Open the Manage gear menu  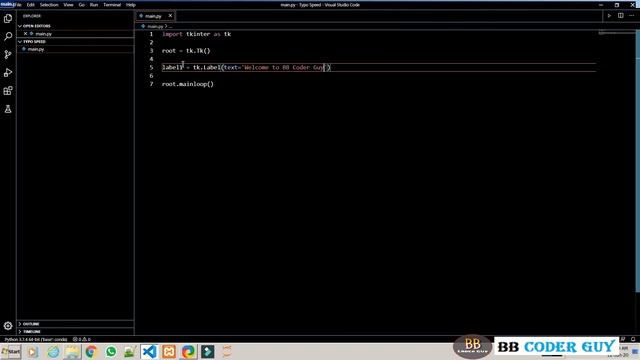tap(8, 326)
